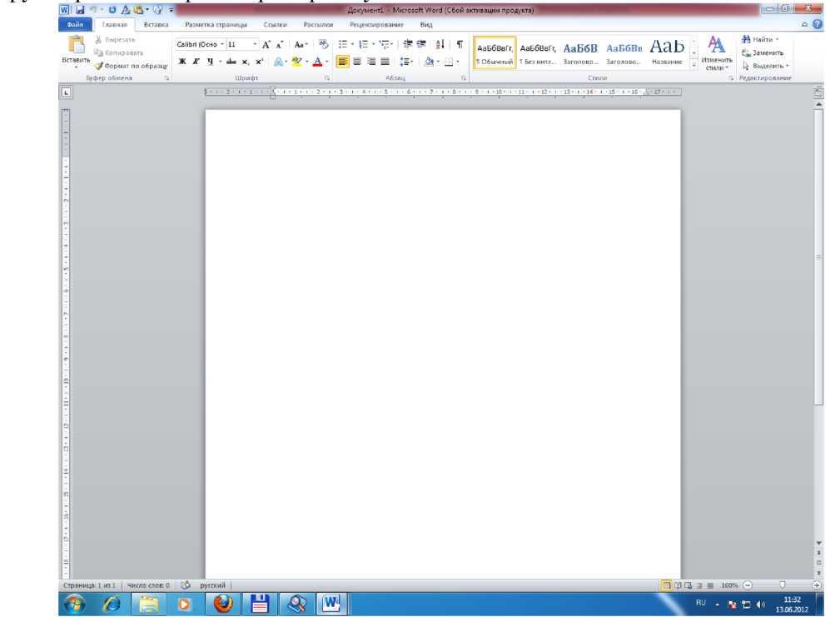
Task: Toggle Center paragraph alignment
Action: coord(357,62)
